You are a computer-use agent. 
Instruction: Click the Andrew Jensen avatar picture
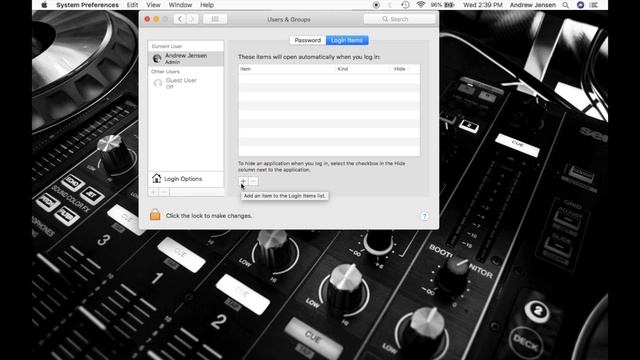157,59
